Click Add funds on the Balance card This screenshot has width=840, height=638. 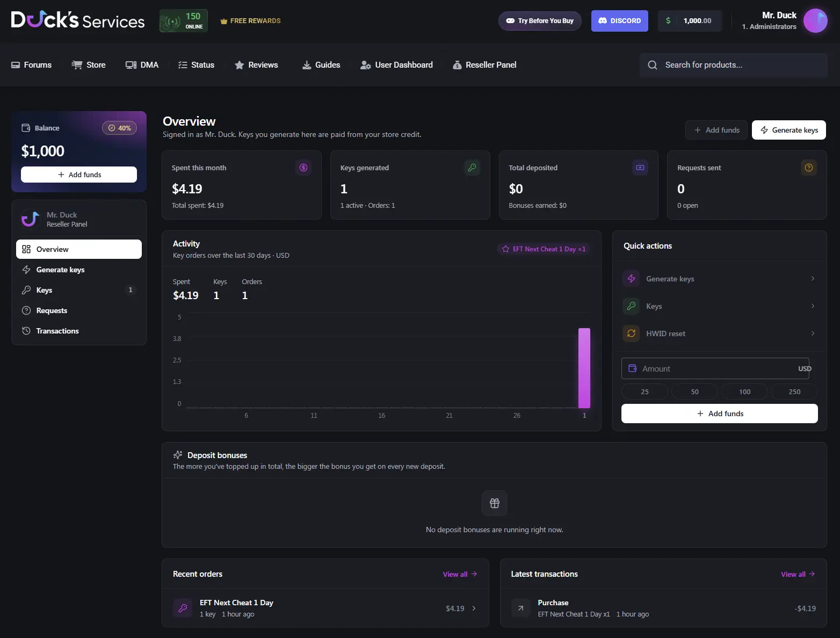[x=79, y=175]
